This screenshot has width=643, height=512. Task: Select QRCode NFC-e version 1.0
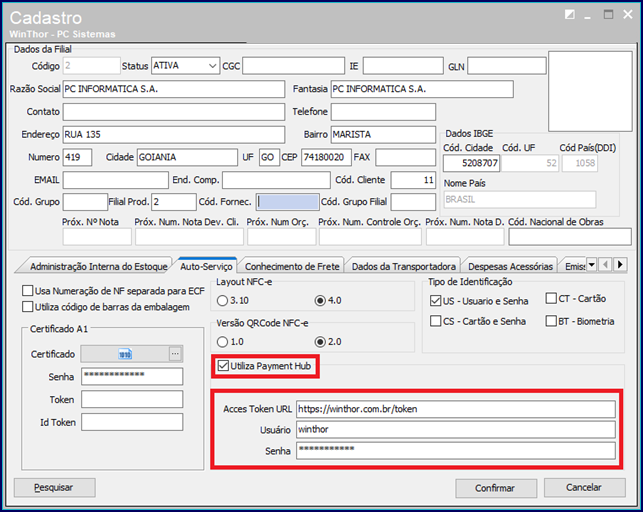222,341
